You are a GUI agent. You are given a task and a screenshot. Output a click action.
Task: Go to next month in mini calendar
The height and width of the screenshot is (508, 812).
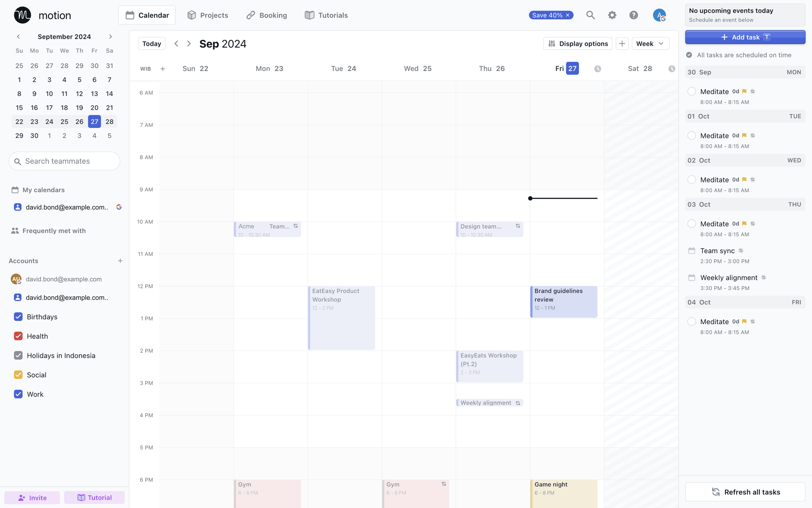point(110,37)
